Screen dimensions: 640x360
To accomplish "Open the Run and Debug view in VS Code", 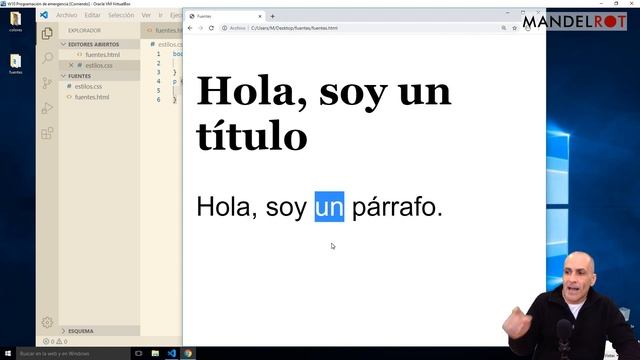I will (x=47, y=108).
